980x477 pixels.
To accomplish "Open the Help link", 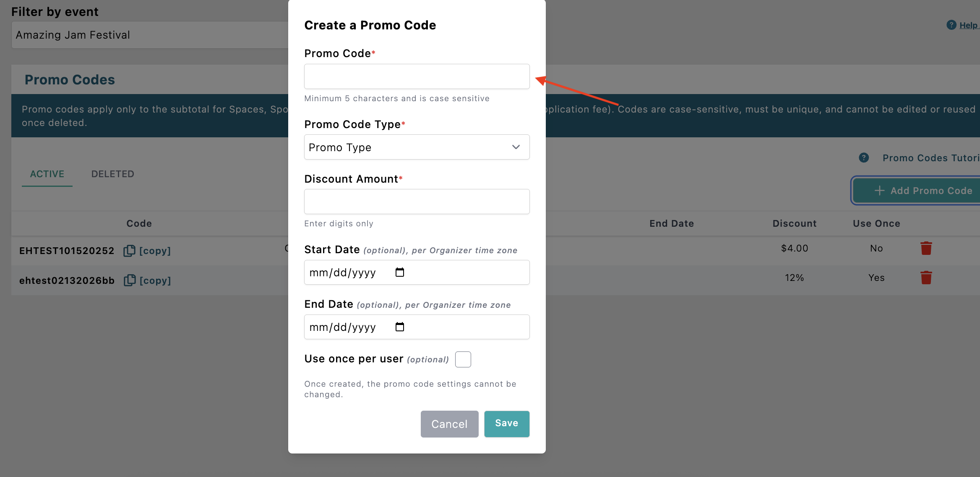I will 968,25.
